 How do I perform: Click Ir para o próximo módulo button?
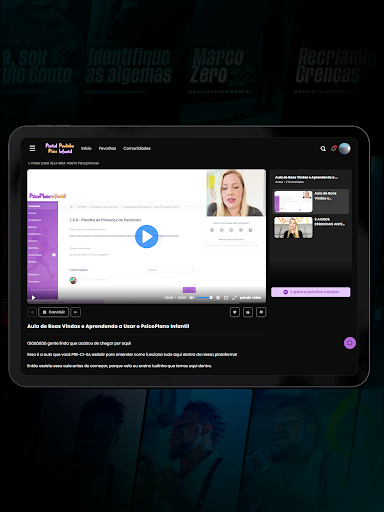point(311,292)
